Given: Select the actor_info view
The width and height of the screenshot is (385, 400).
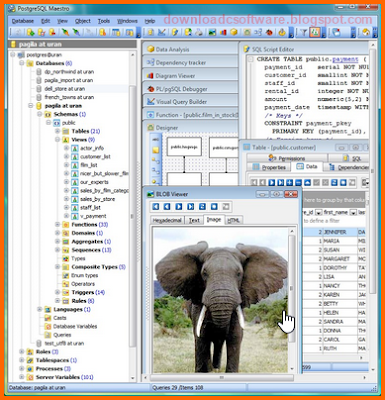Looking at the screenshot, I should click(92, 148).
